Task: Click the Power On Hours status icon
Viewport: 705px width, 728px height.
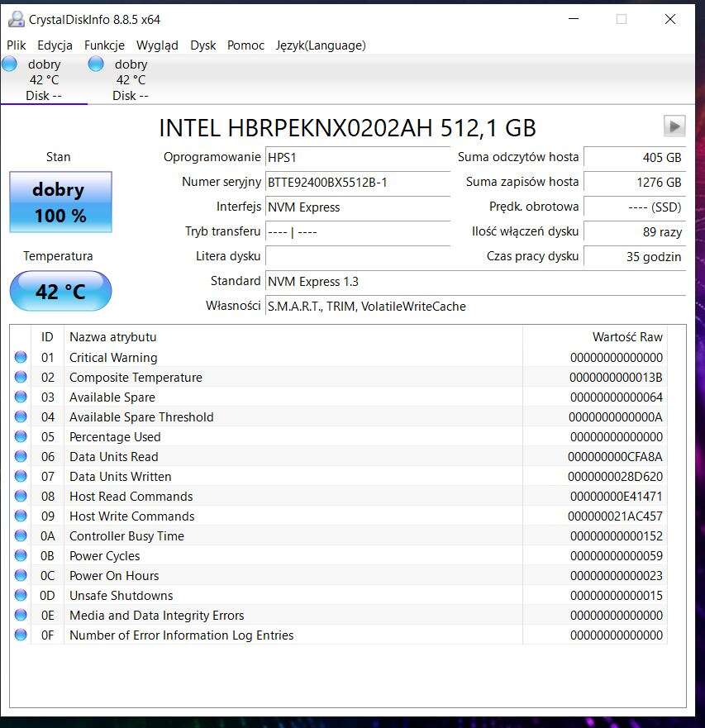Action: tap(21, 576)
